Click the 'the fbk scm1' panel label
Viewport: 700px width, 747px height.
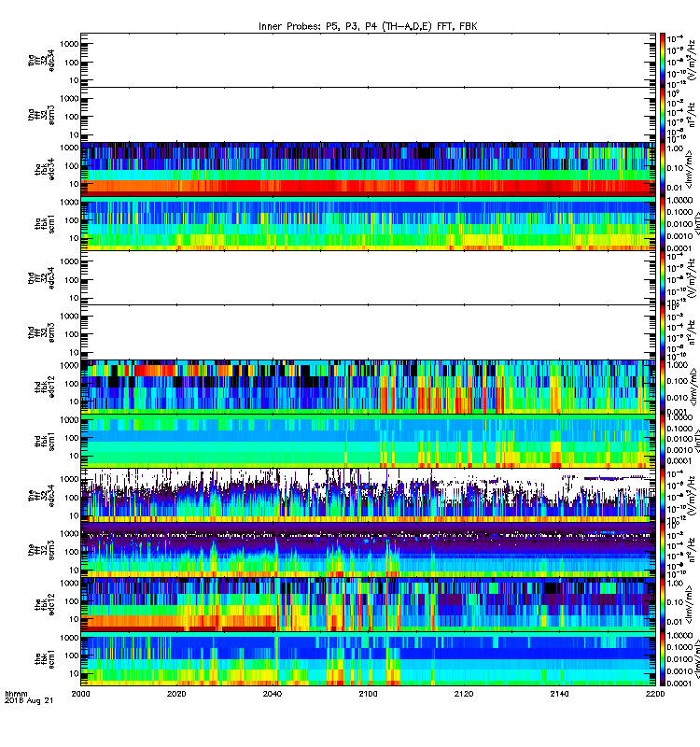click(45, 660)
